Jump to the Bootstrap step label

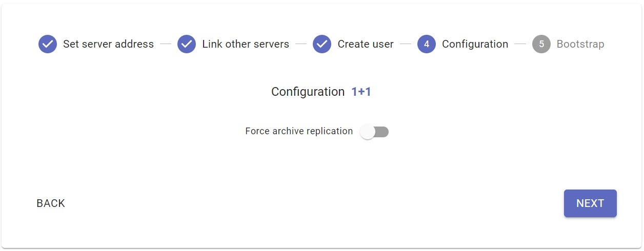point(580,44)
